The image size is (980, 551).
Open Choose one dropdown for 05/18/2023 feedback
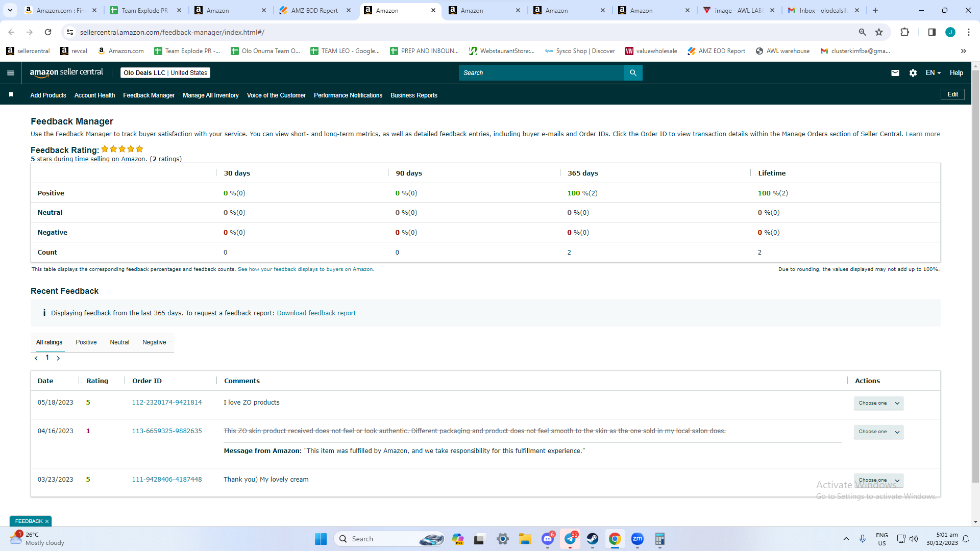coord(878,403)
